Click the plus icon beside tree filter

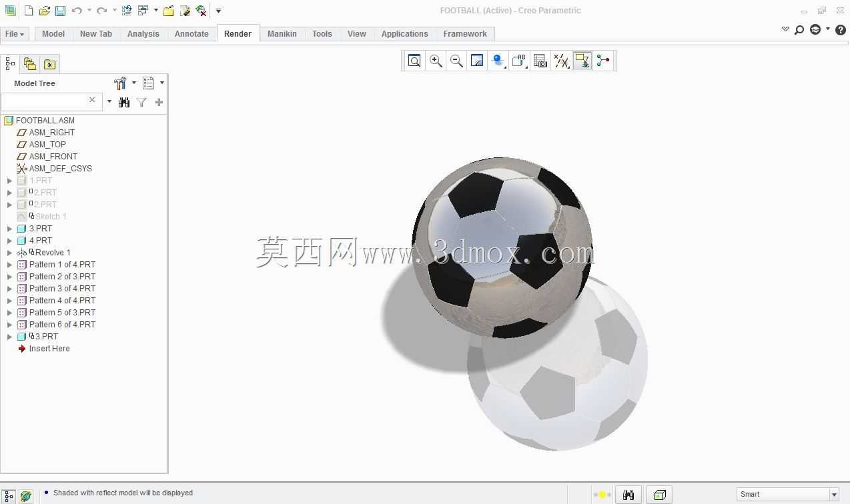coord(159,102)
